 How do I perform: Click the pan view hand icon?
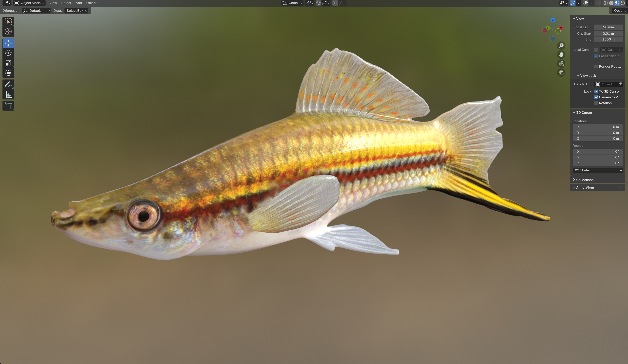point(561,55)
